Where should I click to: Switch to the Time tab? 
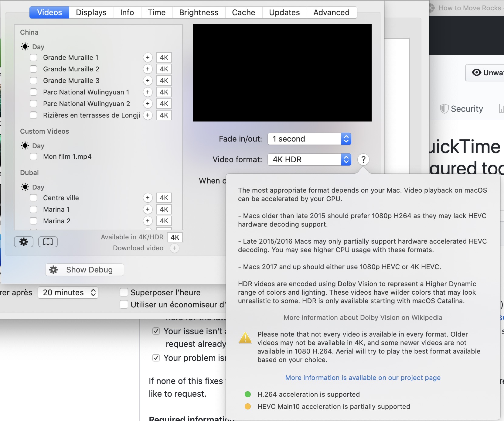pyautogui.click(x=157, y=12)
